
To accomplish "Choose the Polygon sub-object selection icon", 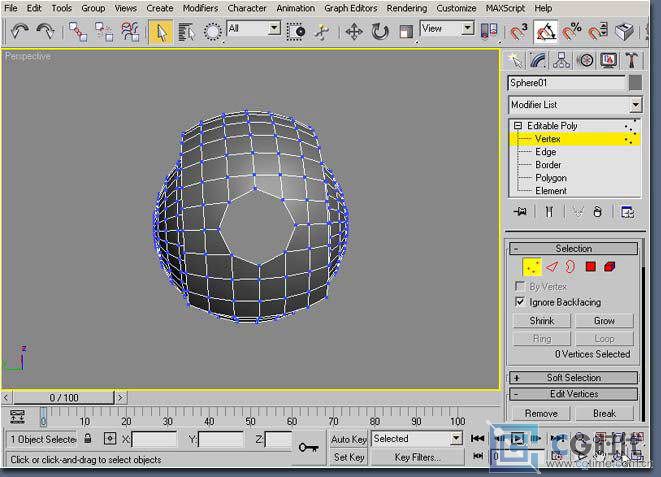I will coord(590,267).
